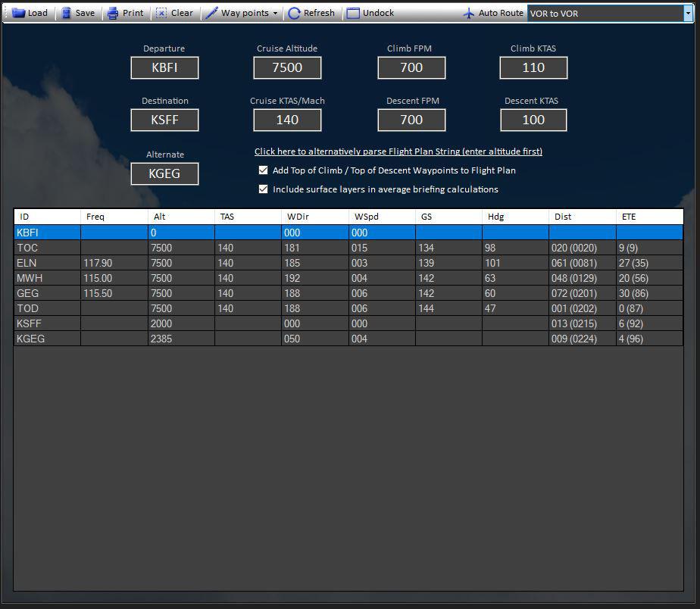
Task: Click the Save floppy disk icon
Action: 67,13
